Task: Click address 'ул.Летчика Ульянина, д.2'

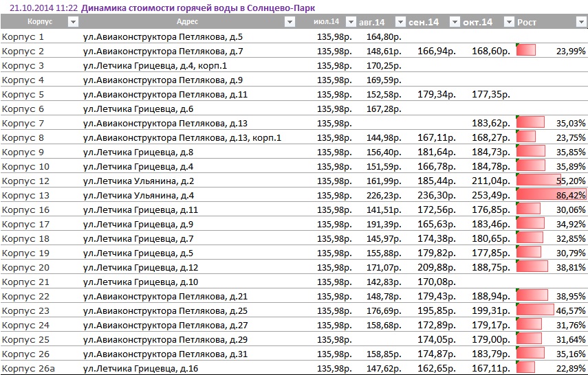Action: pyautogui.click(x=138, y=181)
